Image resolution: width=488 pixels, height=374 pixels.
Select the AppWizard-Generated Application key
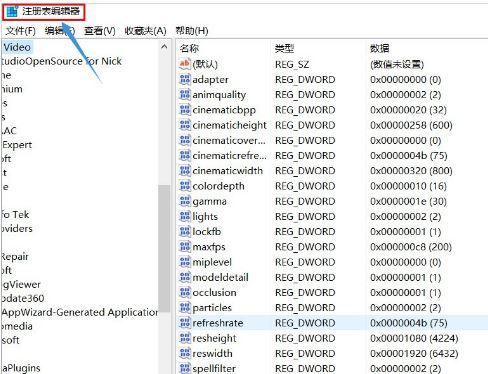(80, 312)
